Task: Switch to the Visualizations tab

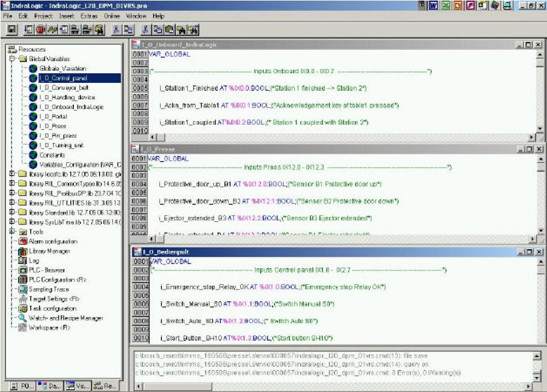Action: coord(78,386)
